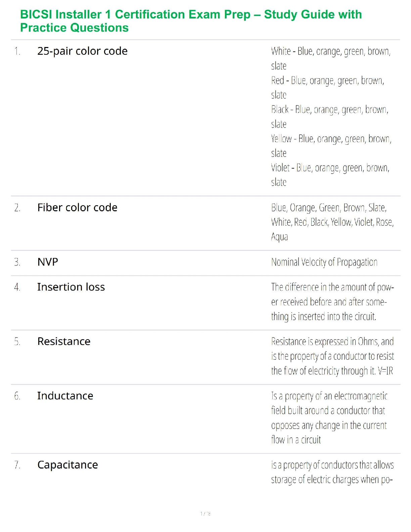Image resolution: width=411 pixels, height=532 pixels.
Task: Click the "Nominal Velocity of Propagation" definition
Action: (x=324, y=262)
